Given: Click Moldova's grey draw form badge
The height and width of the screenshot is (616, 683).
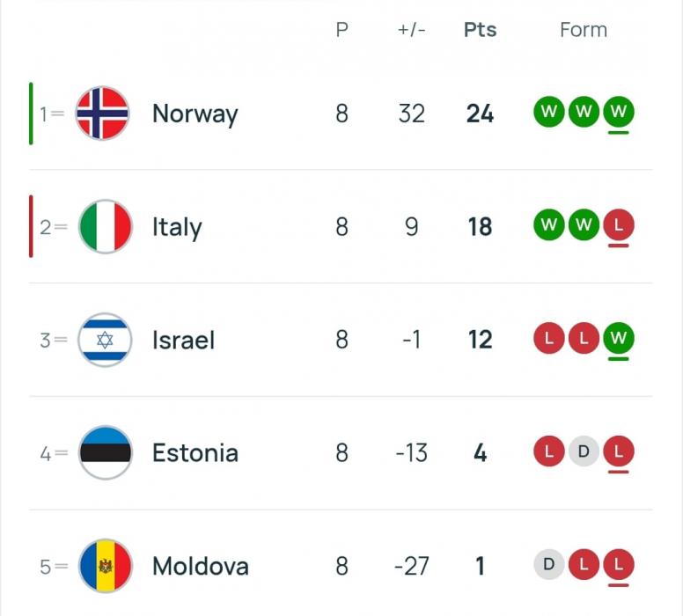Looking at the screenshot, I should 548,565.
